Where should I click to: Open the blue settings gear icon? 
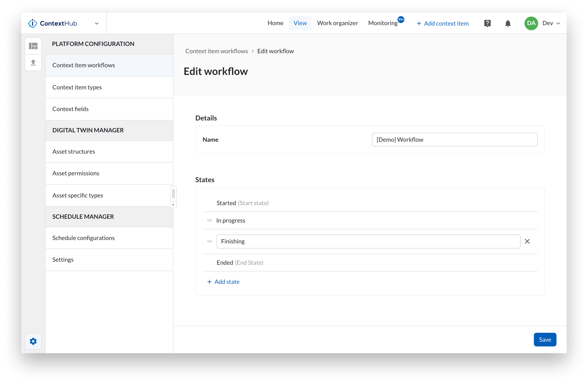point(33,341)
